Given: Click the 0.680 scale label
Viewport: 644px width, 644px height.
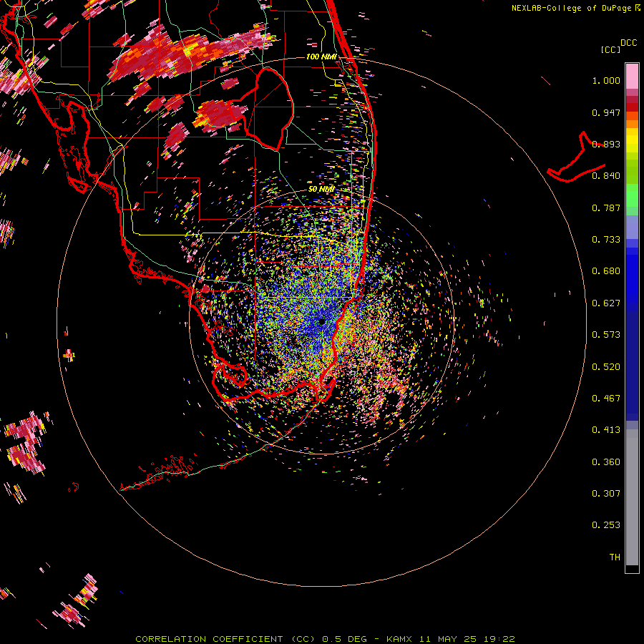Looking at the screenshot, I should pyautogui.click(x=606, y=271).
